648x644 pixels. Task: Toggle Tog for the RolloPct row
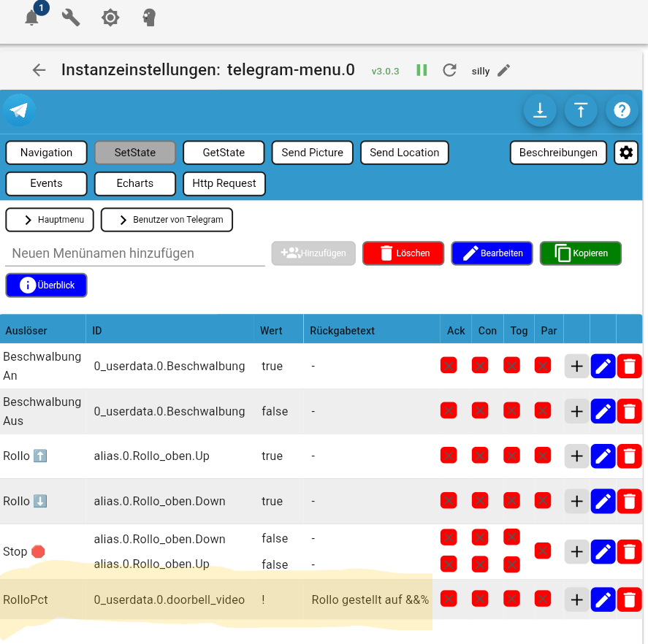point(511,599)
